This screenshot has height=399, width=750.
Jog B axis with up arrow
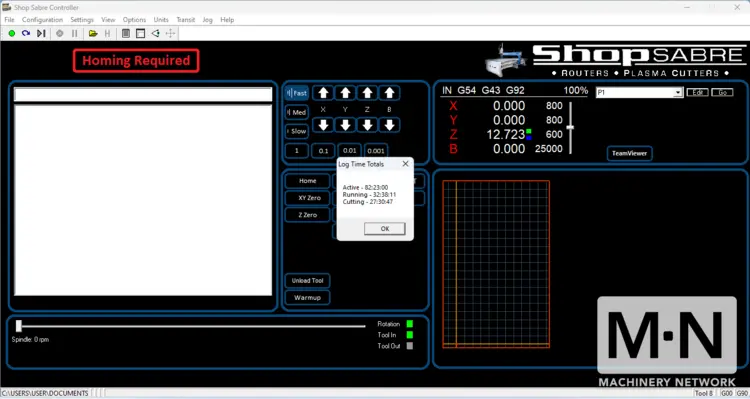(389, 93)
